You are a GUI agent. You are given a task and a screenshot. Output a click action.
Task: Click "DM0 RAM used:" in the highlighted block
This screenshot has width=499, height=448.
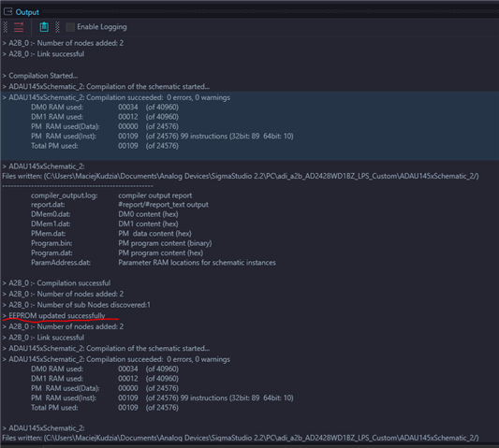(x=57, y=108)
